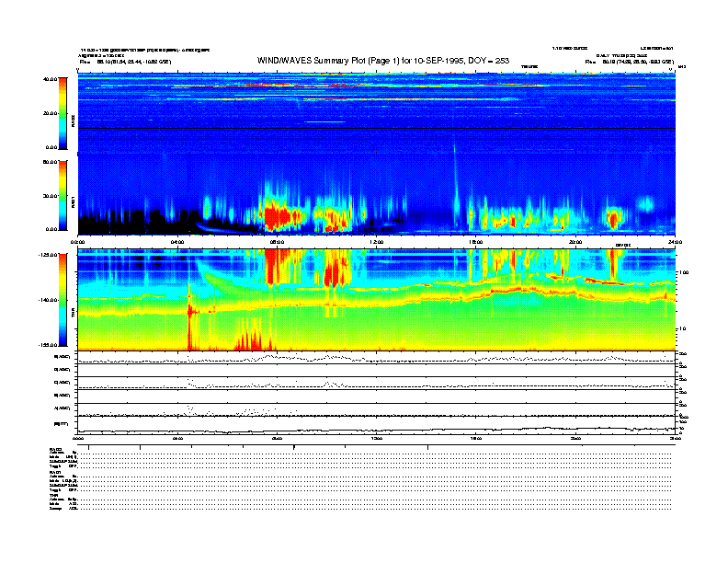This screenshot has width=728, height=563.
Task: Click the -155.00 label on TNR scale
Action: 48,345
